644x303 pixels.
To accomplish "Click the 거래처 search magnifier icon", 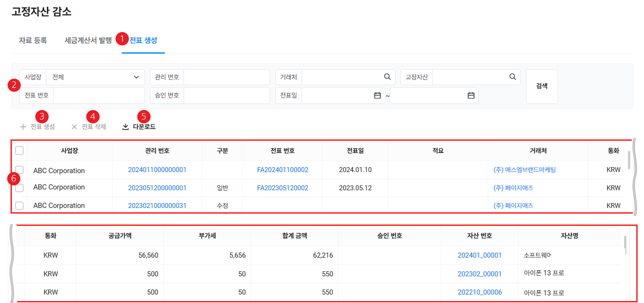I will pyautogui.click(x=387, y=77).
